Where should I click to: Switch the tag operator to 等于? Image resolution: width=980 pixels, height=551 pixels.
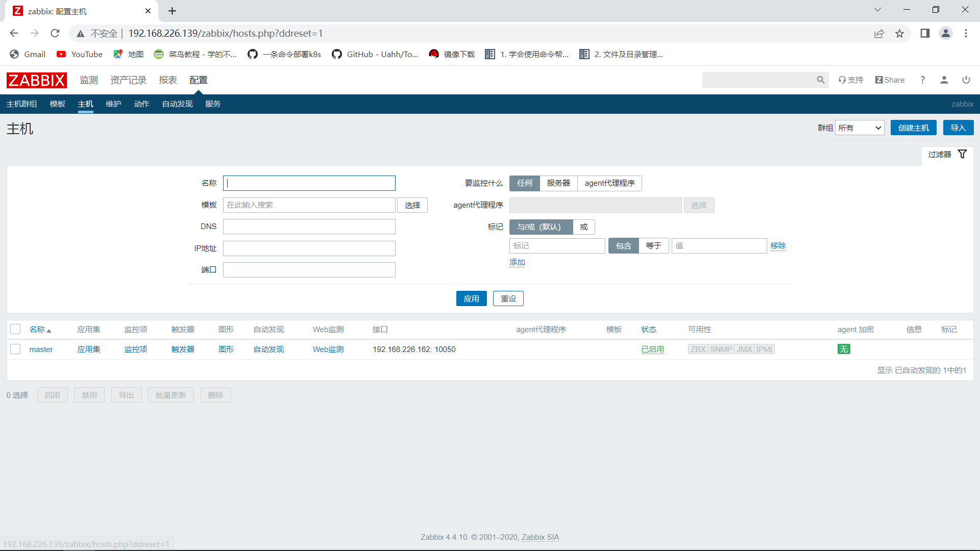(x=653, y=246)
